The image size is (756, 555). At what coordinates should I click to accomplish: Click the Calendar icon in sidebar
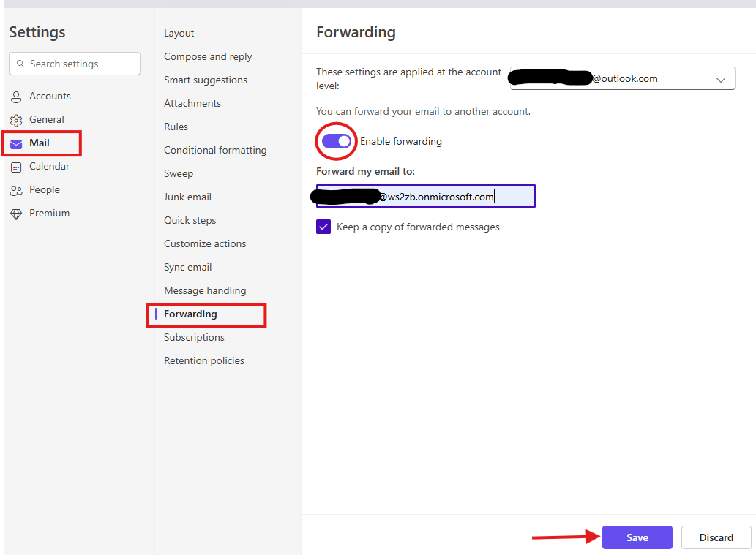coord(16,167)
